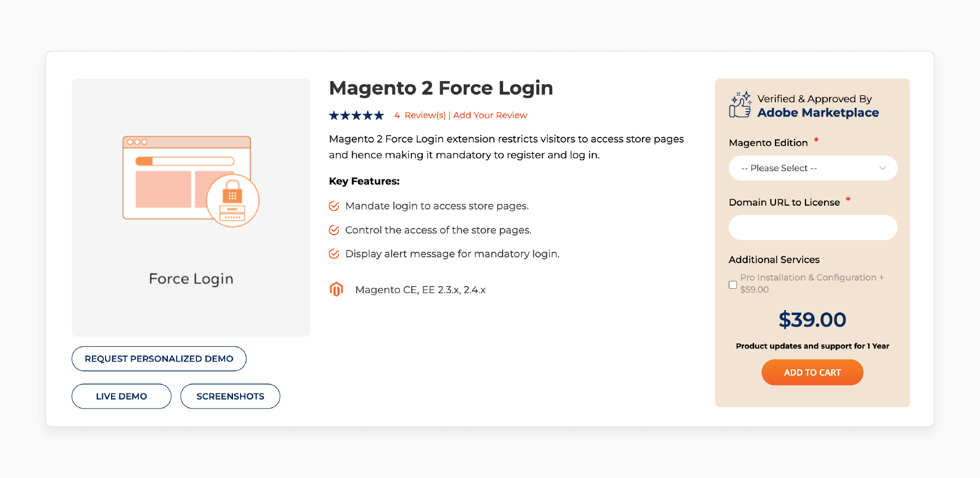
Task: Click the Force Login caption under image
Action: point(191,279)
